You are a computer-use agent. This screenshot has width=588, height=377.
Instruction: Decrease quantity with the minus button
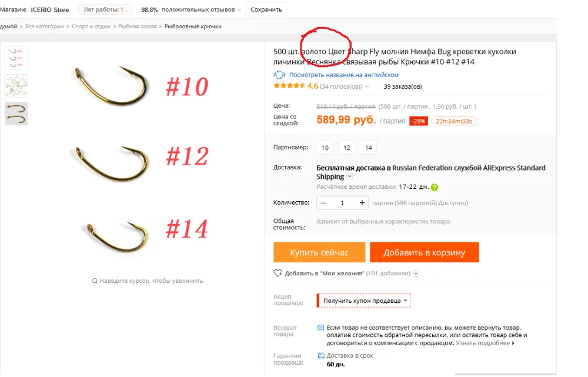click(x=323, y=203)
